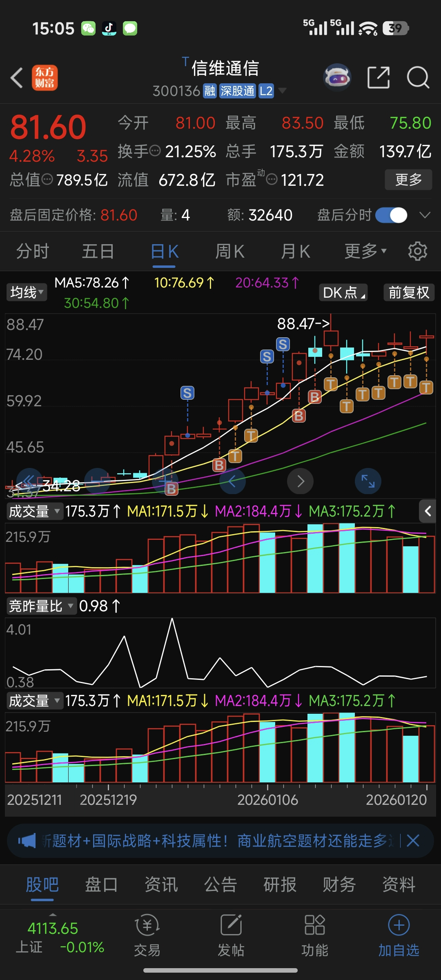Tap the chart scroll-right circle arrow
The image size is (441, 980).
click(300, 481)
